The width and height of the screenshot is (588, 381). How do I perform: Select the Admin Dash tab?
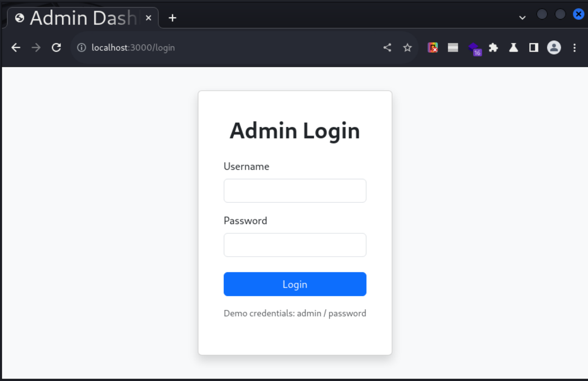point(79,18)
